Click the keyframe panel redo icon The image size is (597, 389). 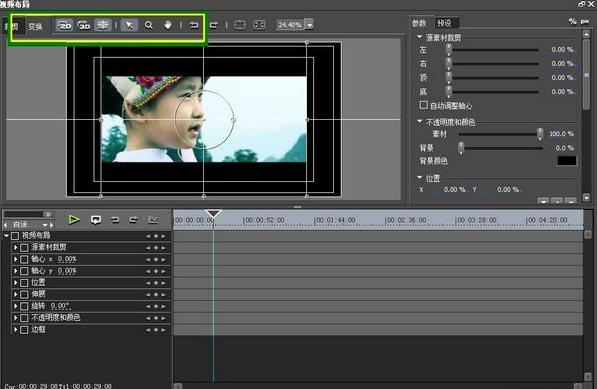tap(133, 220)
